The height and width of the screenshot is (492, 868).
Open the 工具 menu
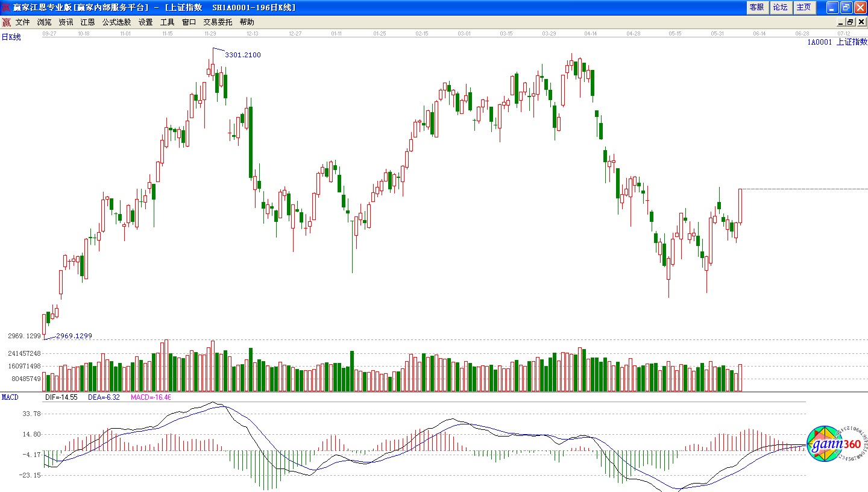tap(168, 22)
